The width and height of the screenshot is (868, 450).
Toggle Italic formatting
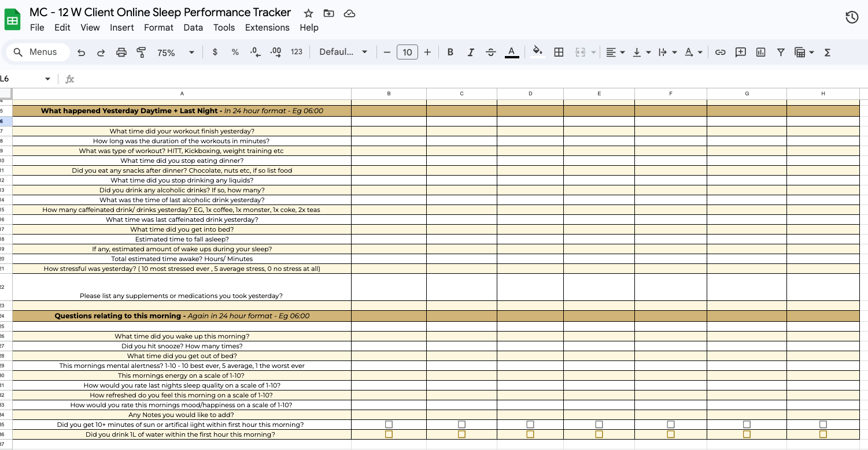pyautogui.click(x=471, y=52)
